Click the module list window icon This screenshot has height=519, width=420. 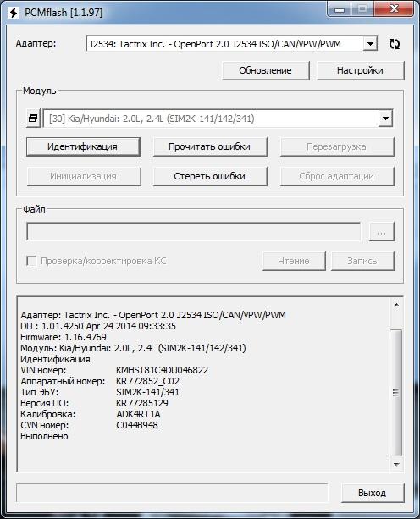tap(33, 119)
